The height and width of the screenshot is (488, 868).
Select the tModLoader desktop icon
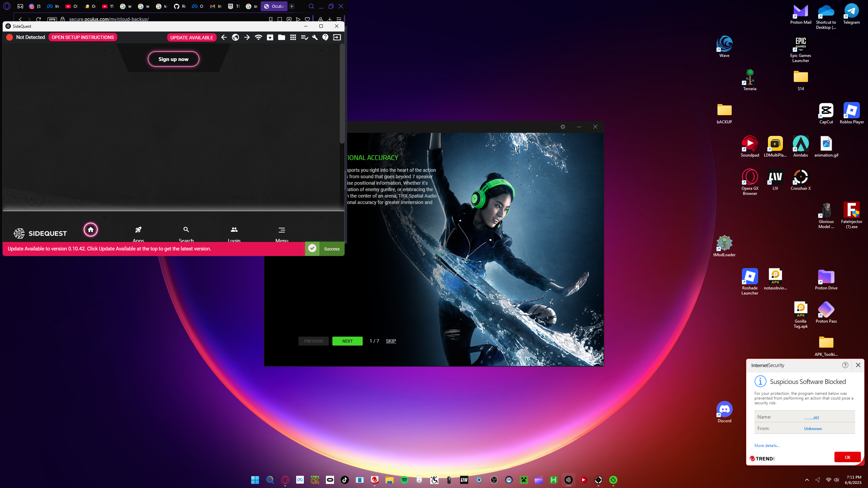[x=724, y=246]
